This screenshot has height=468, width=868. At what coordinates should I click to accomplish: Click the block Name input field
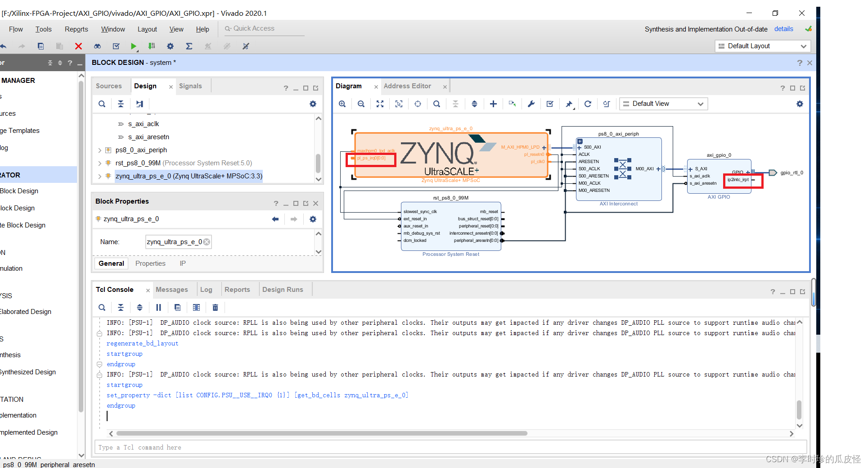coord(178,242)
